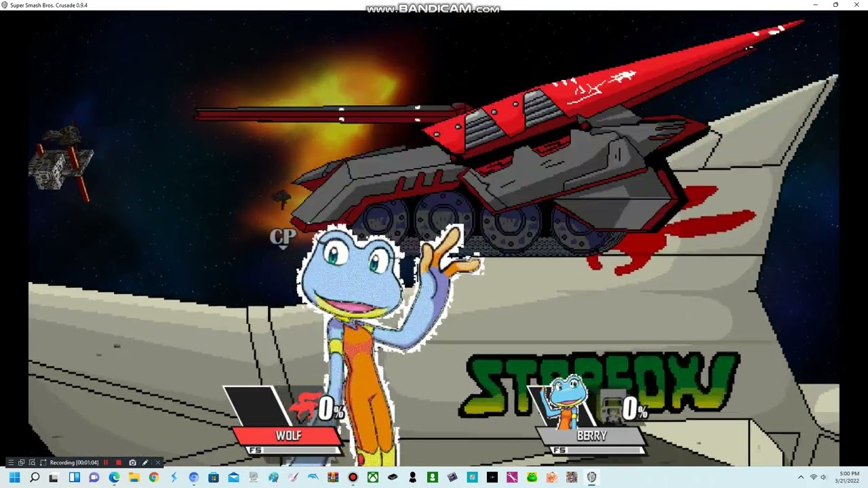Launch Microsoft Edge from the taskbar
868x488 pixels.
coord(114,478)
